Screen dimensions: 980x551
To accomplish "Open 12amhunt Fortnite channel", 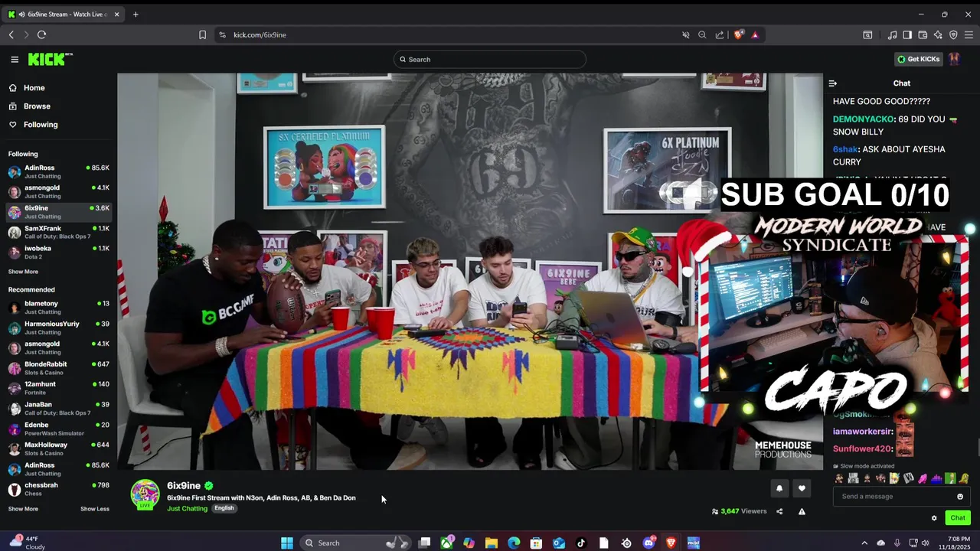I will 59,388.
